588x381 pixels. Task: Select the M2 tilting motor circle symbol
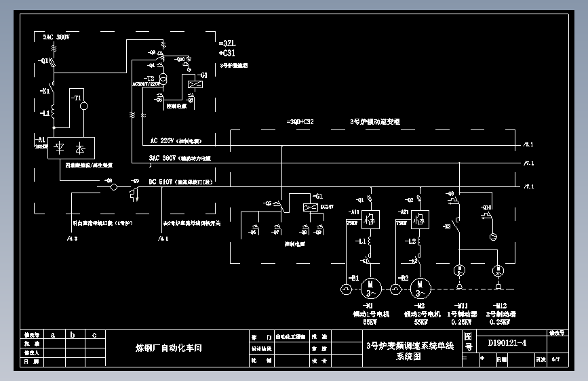click(x=420, y=289)
